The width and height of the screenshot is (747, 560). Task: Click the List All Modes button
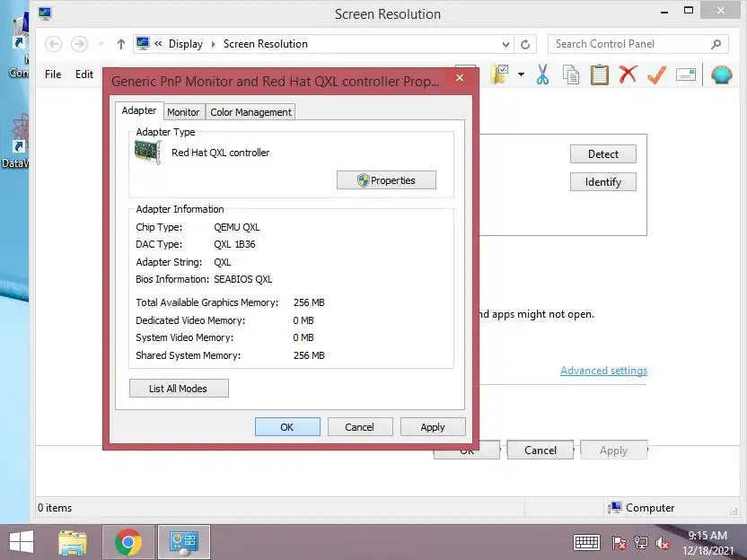point(179,388)
